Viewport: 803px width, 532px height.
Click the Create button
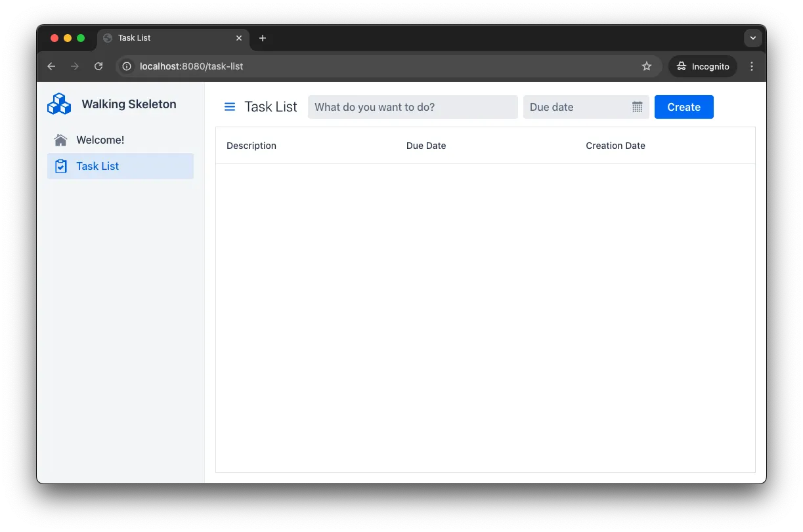(x=684, y=106)
